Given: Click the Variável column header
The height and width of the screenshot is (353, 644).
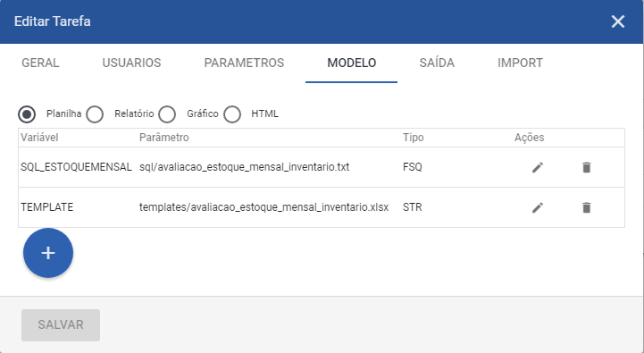Looking at the screenshot, I should pos(39,138).
